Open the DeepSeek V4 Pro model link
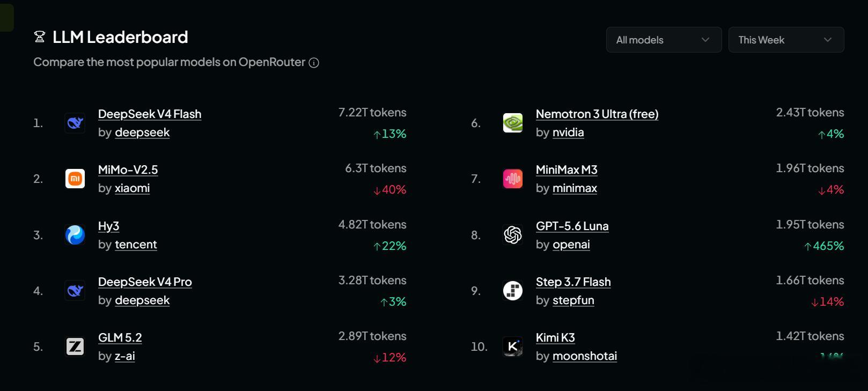 (x=145, y=282)
